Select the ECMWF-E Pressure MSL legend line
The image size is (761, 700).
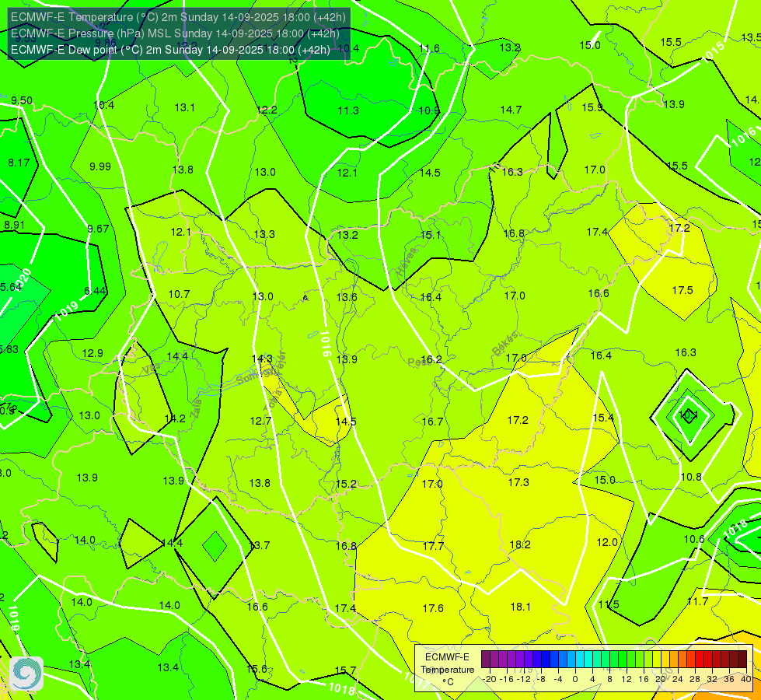tap(175, 33)
